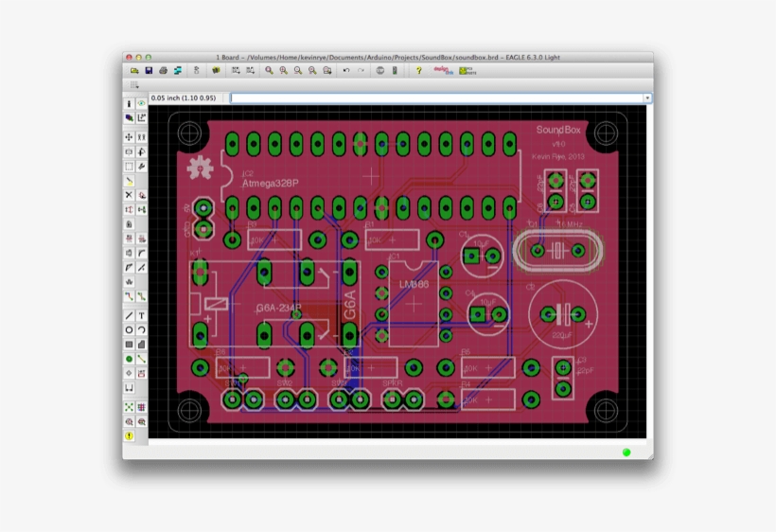Switch to schematic editor
776x532 pixels.
tap(197, 71)
